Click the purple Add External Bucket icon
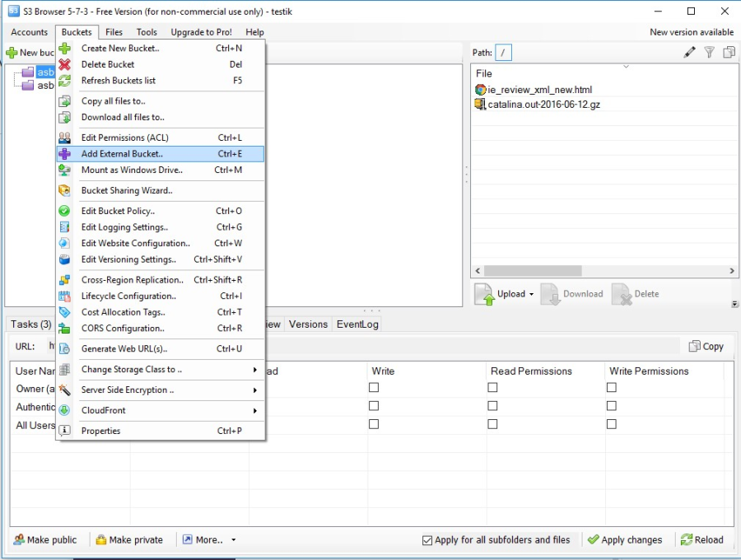The width and height of the screenshot is (741, 560). (x=65, y=153)
